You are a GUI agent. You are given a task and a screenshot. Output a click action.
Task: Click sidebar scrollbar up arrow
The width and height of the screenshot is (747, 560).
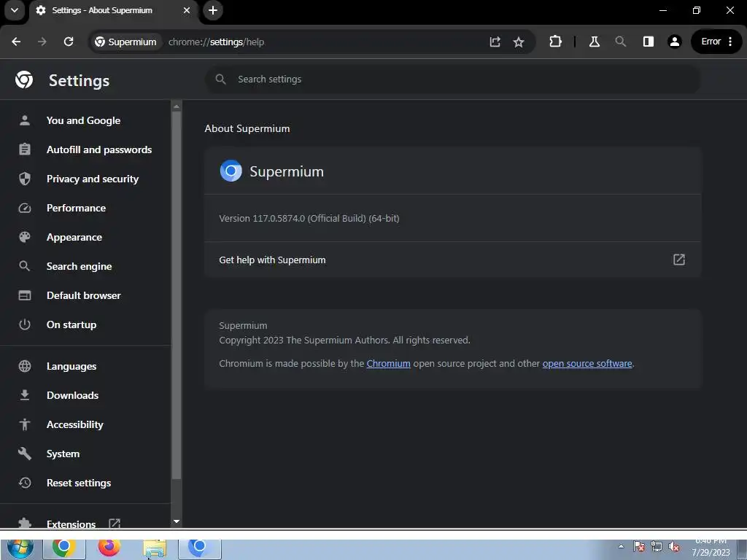click(x=177, y=106)
